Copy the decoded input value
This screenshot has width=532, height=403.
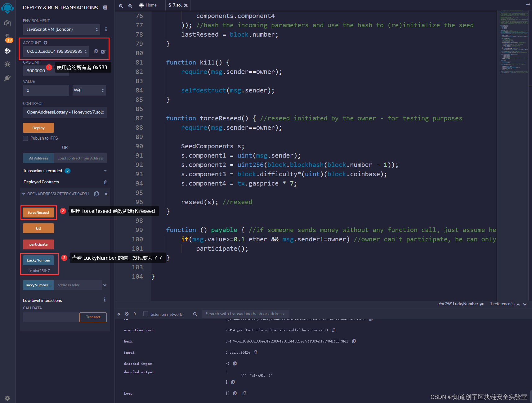[235, 363]
